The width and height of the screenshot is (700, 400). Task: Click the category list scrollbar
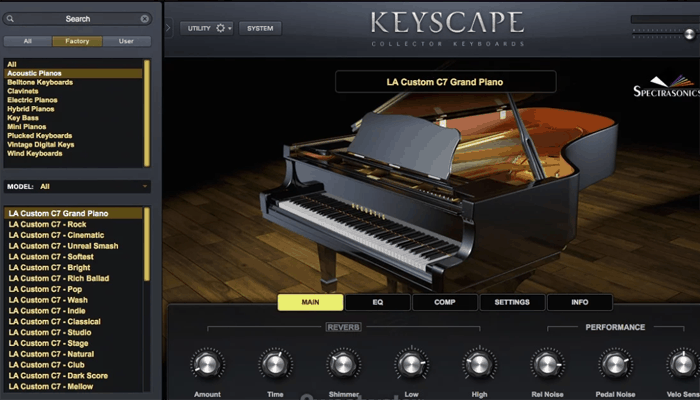tap(147, 113)
